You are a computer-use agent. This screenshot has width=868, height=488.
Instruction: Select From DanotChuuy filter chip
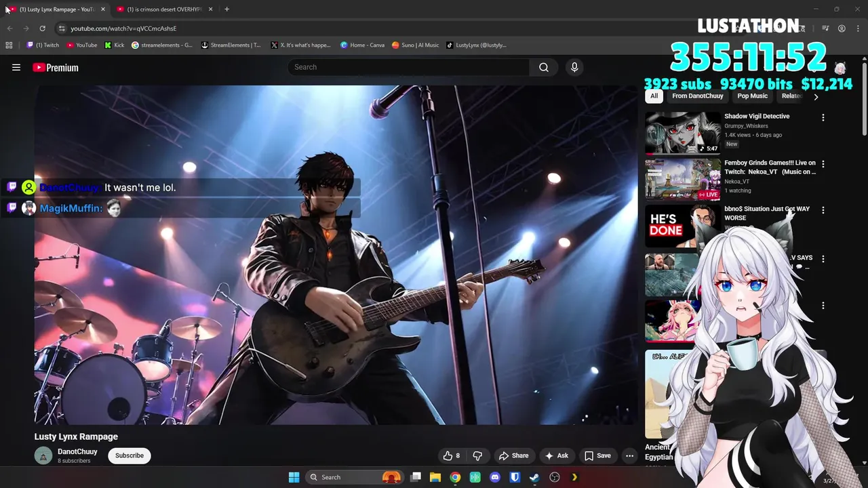click(x=697, y=96)
